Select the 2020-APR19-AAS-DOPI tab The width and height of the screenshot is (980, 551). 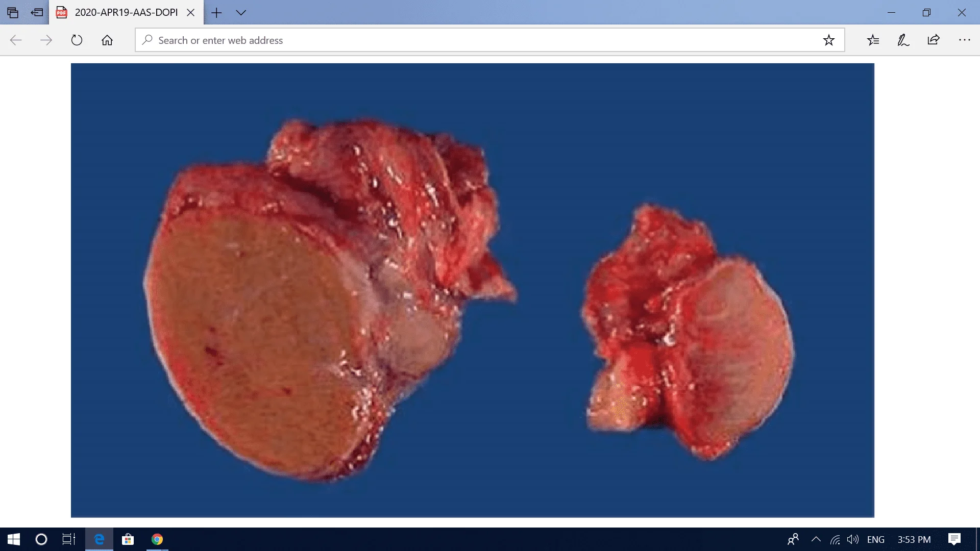[x=126, y=12]
